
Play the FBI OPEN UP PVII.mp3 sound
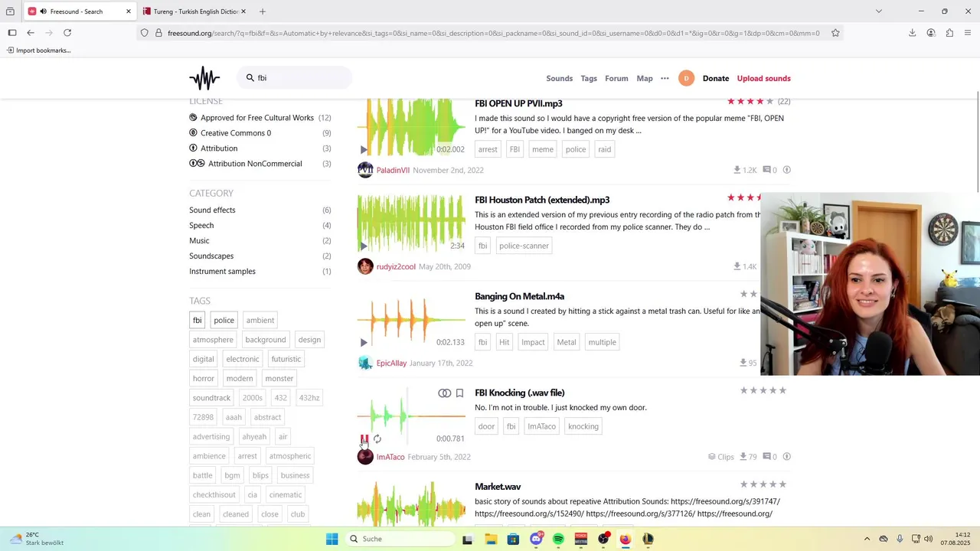[364, 150]
